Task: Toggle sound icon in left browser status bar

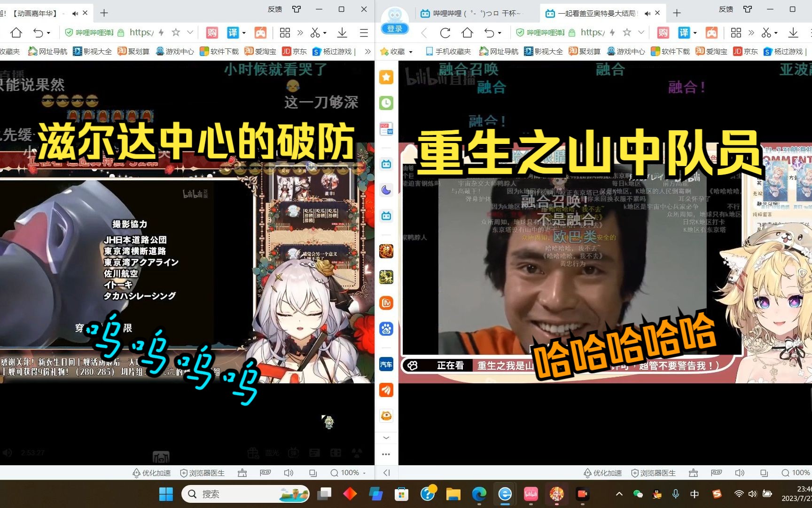Action: 289,473
